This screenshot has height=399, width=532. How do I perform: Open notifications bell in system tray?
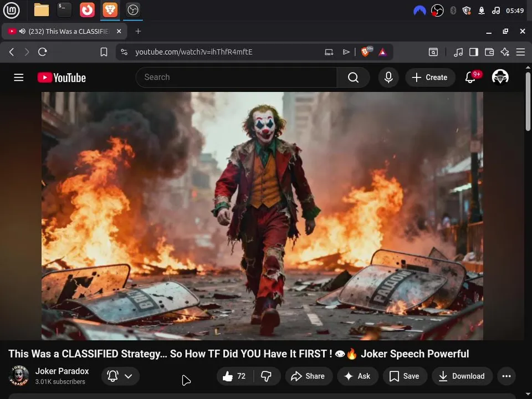click(482, 11)
